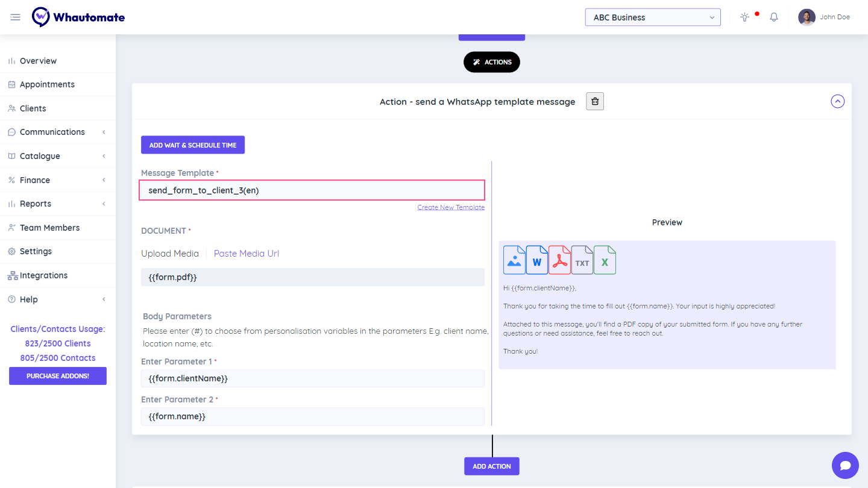868x488 pixels.
Task: Collapse the action panel with chevron
Action: (x=837, y=102)
